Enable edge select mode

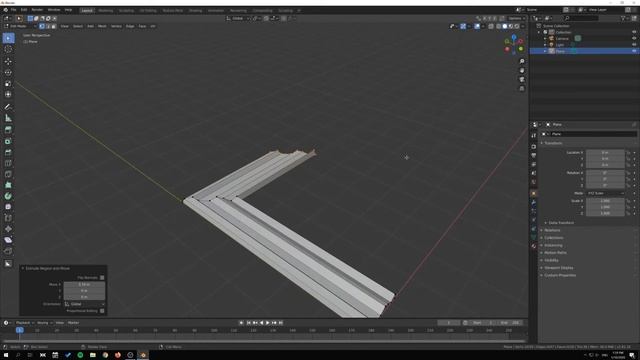[x=48, y=26]
